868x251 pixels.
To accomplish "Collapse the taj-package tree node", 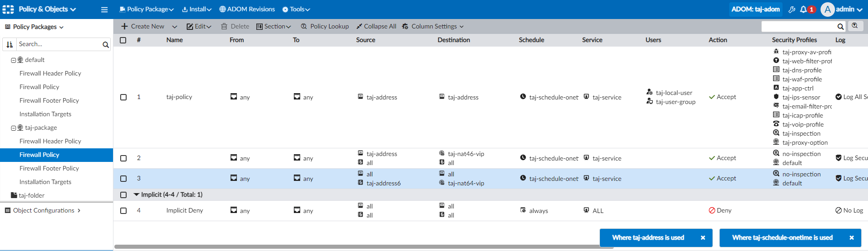I will [x=14, y=128].
